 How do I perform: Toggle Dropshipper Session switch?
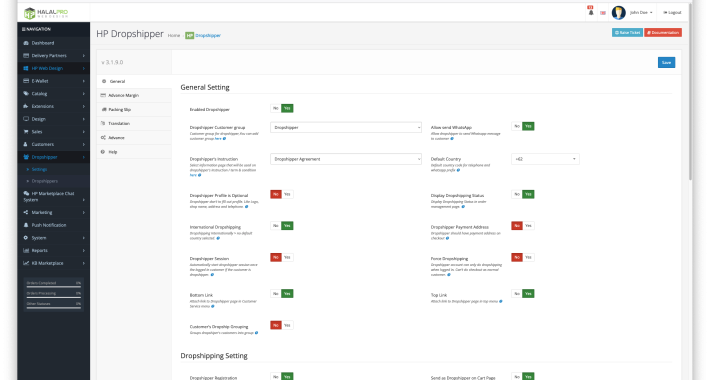pyautogui.click(x=282, y=258)
